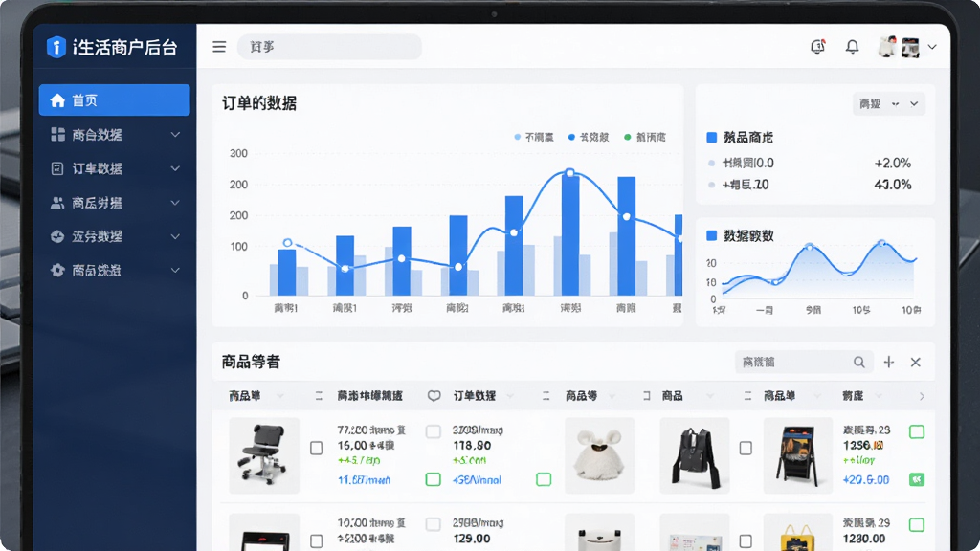The width and height of the screenshot is (980, 551).
Task: Click the order document icon beside 订单数据 in sidebar
Action: [56, 168]
